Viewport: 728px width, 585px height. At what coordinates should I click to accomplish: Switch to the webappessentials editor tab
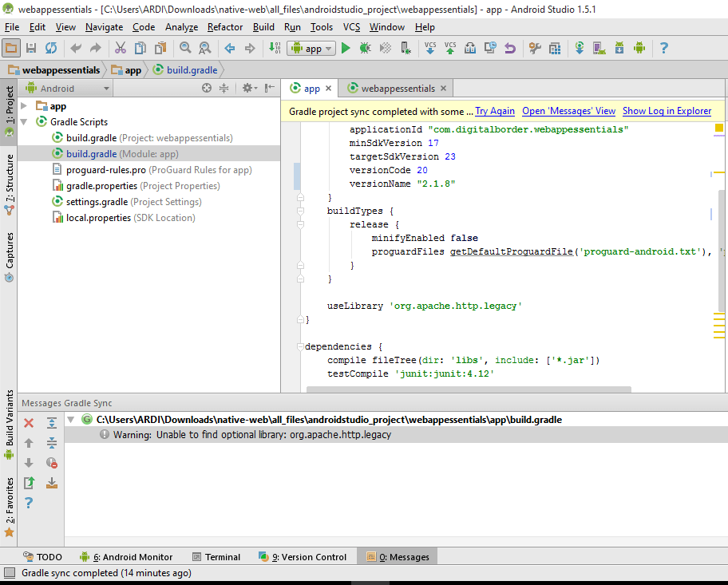pos(398,89)
